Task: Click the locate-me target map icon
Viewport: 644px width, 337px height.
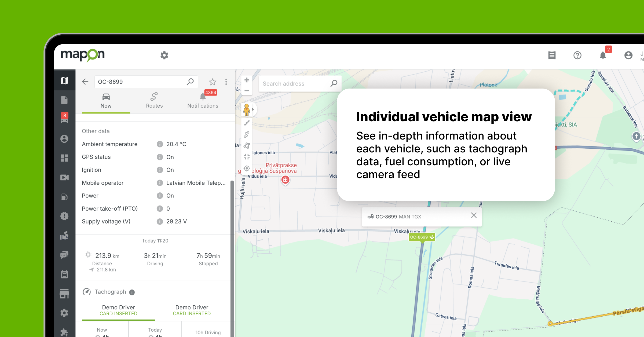Action: [x=247, y=169]
